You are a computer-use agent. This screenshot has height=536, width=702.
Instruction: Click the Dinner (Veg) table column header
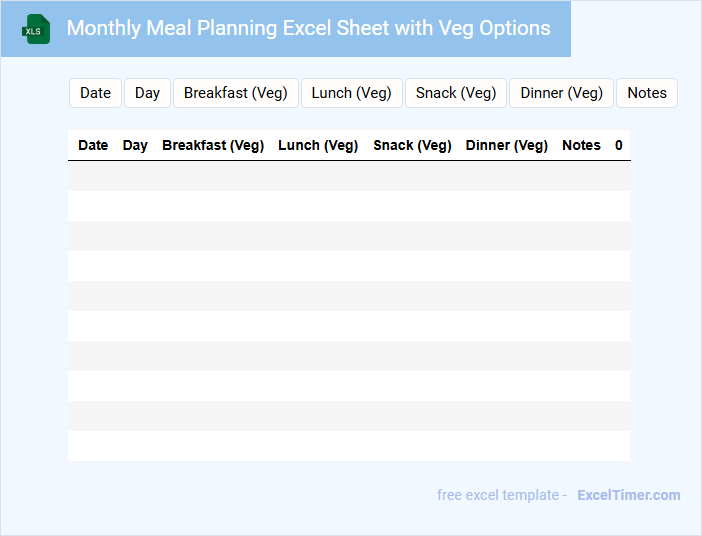click(x=507, y=145)
